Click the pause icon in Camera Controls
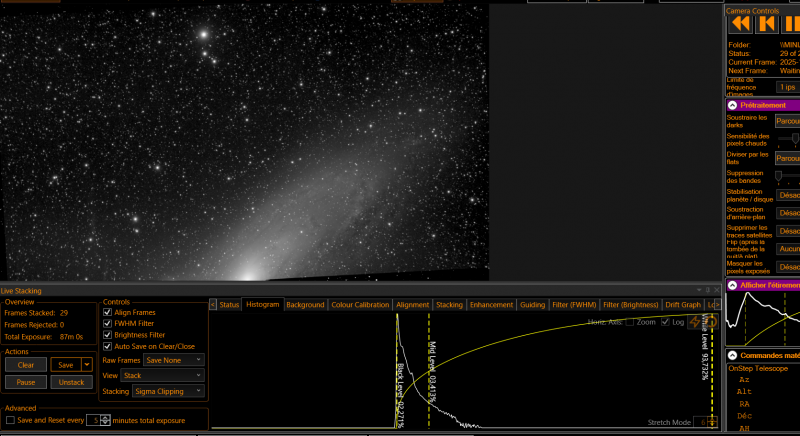The width and height of the screenshot is (800, 436). tap(792, 24)
